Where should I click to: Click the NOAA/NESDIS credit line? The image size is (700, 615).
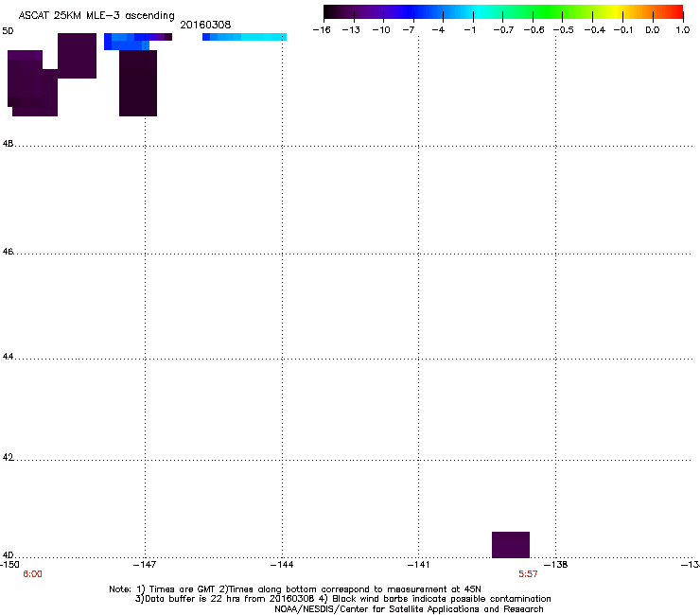click(x=409, y=609)
